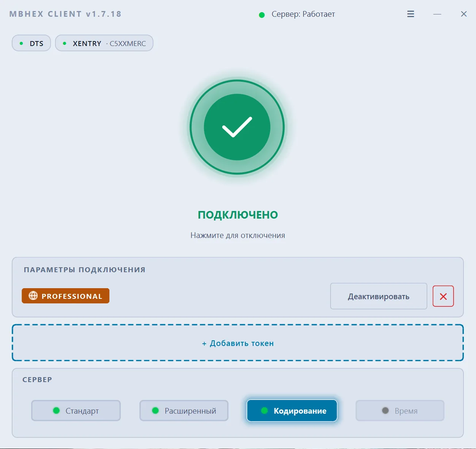Click the Добавить токен button
The image size is (476, 449).
(x=238, y=343)
